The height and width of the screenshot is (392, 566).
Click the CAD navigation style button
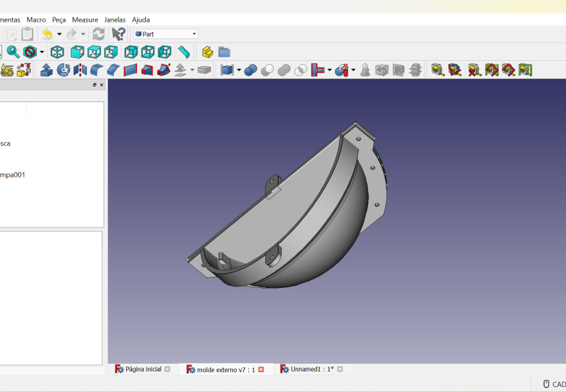[x=554, y=384]
